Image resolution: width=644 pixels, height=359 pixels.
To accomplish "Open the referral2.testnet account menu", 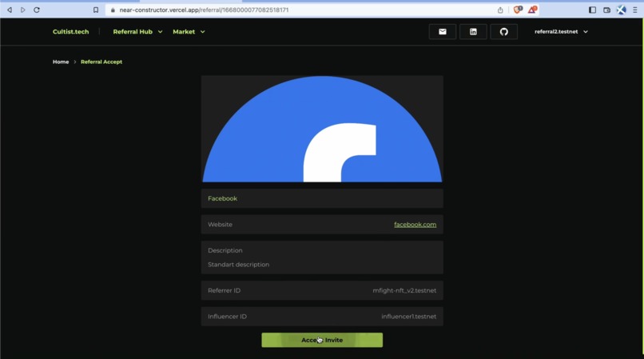I will click(x=561, y=32).
